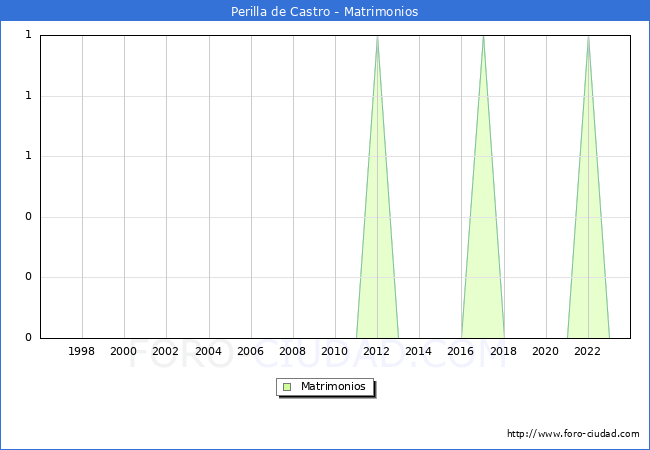
Task: Click the 2000 x-axis label
Action: tap(124, 352)
